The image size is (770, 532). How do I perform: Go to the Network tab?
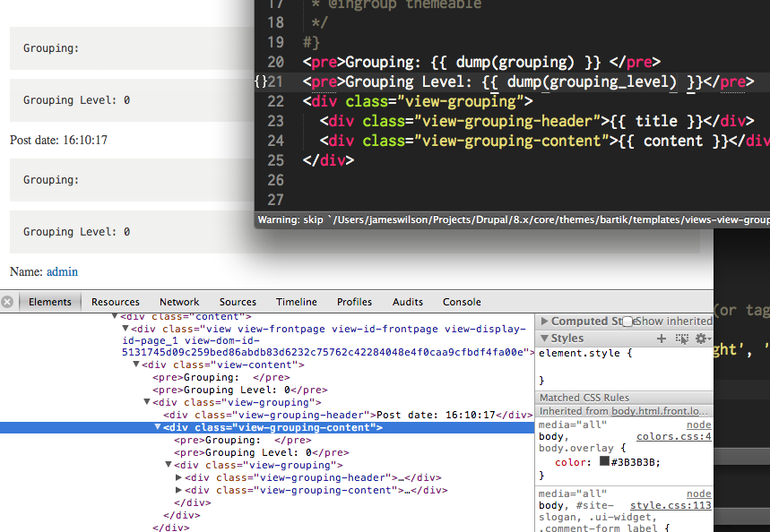(179, 302)
